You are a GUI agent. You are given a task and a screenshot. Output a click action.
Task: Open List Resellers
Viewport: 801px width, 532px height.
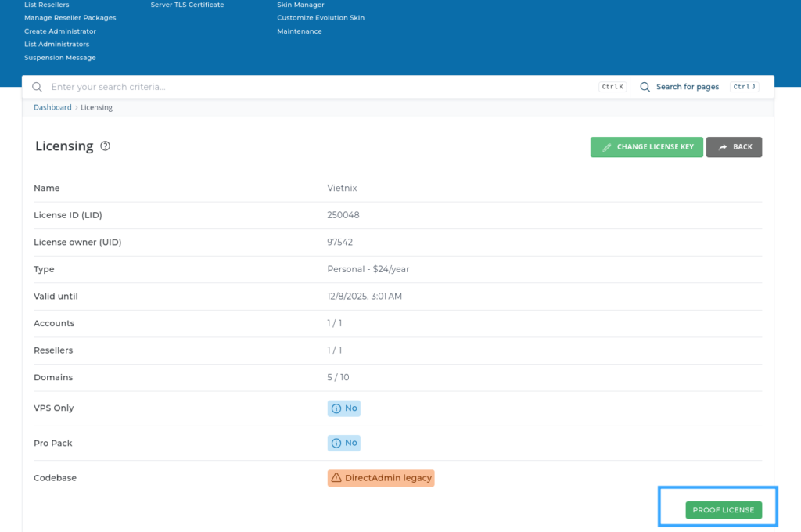[48, 4]
